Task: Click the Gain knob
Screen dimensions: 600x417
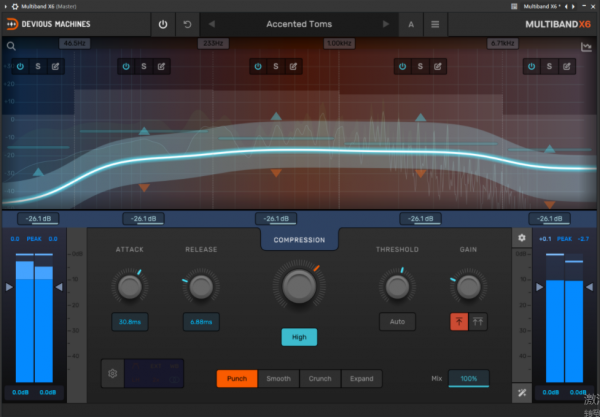Action: [468, 287]
